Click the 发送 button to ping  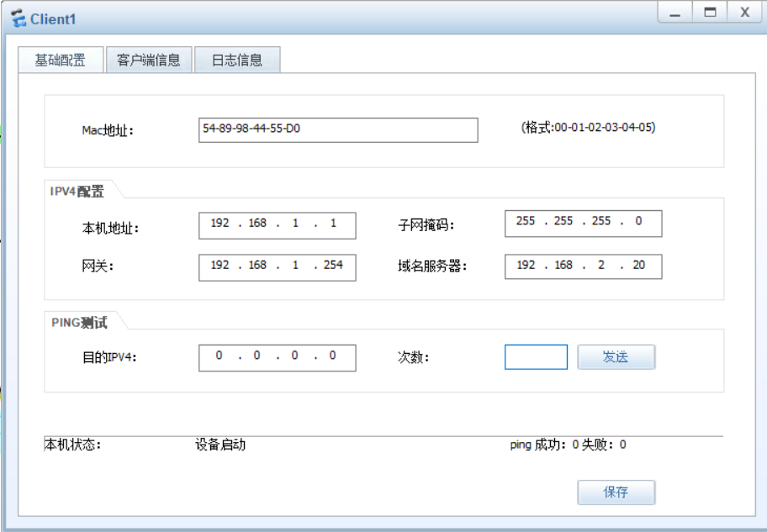point(616,357)
